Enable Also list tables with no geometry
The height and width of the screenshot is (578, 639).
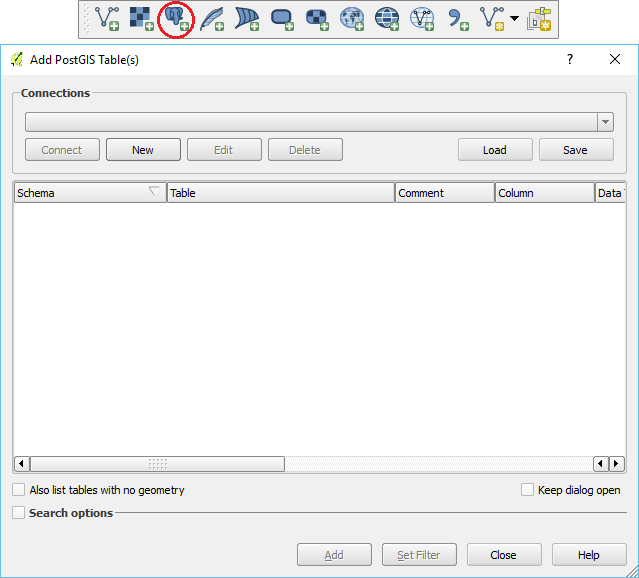(18, 490)
